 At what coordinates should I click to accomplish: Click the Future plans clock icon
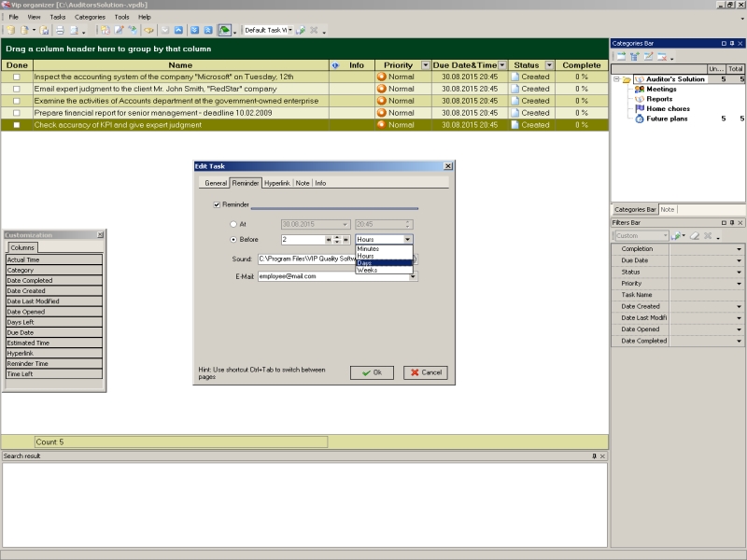point(639,119)
